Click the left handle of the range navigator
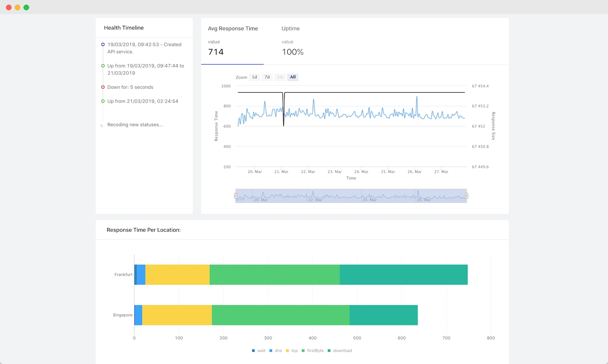 236,196
